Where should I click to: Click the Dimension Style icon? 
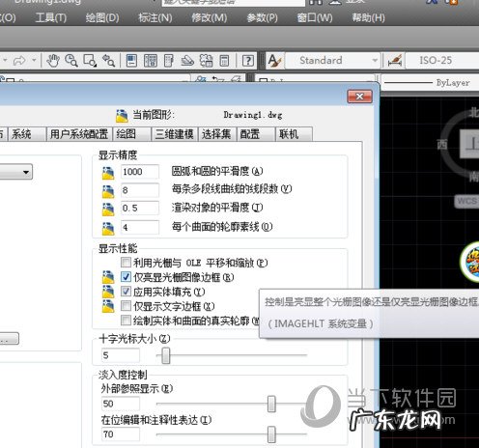point(395,61)
